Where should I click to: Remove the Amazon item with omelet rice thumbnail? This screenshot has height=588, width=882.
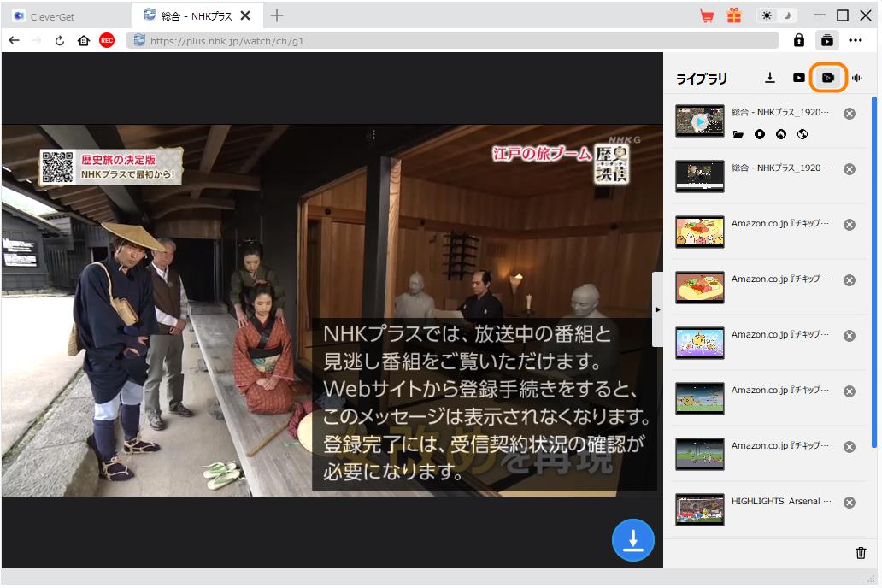point(850,280)
